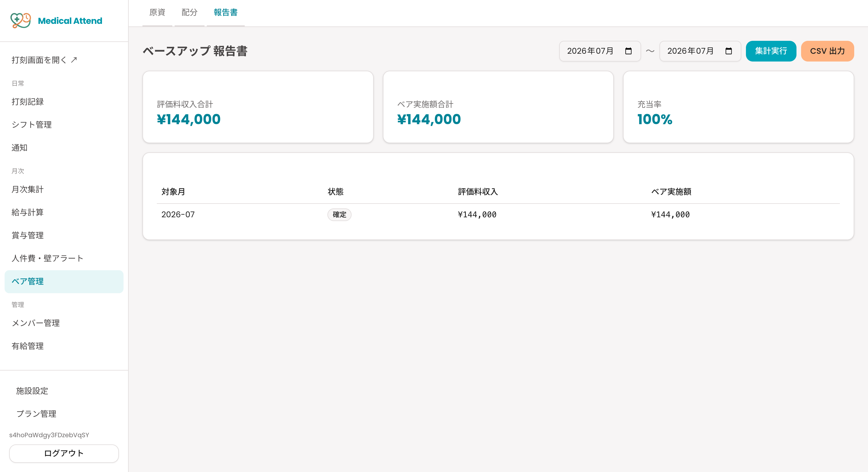Screen dimensions: 868x472
Task: Select the 報告書 tab
Action: pyautogui.click(x=225, y=13)
